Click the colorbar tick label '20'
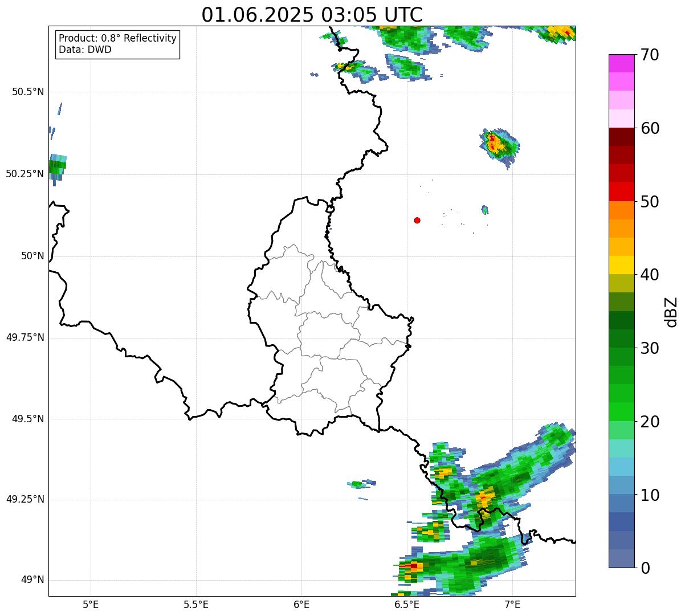 click(649, 422)
